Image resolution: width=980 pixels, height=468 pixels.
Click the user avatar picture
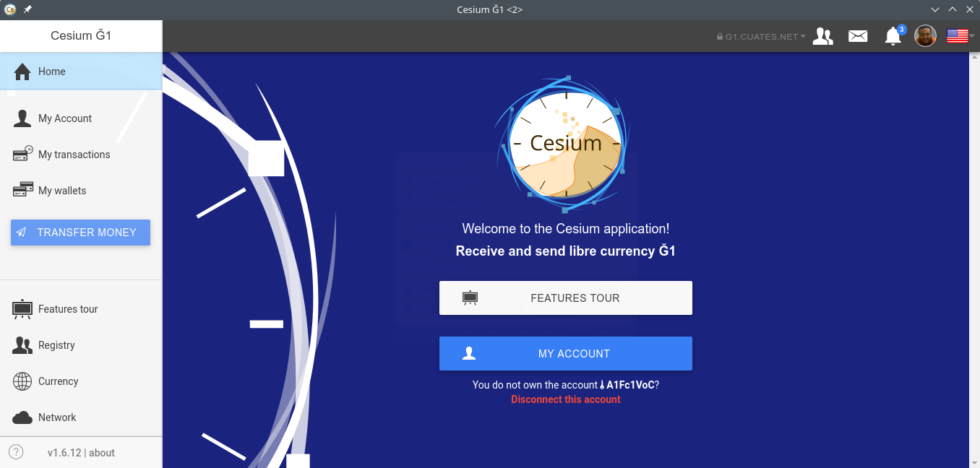click(926, 35)
